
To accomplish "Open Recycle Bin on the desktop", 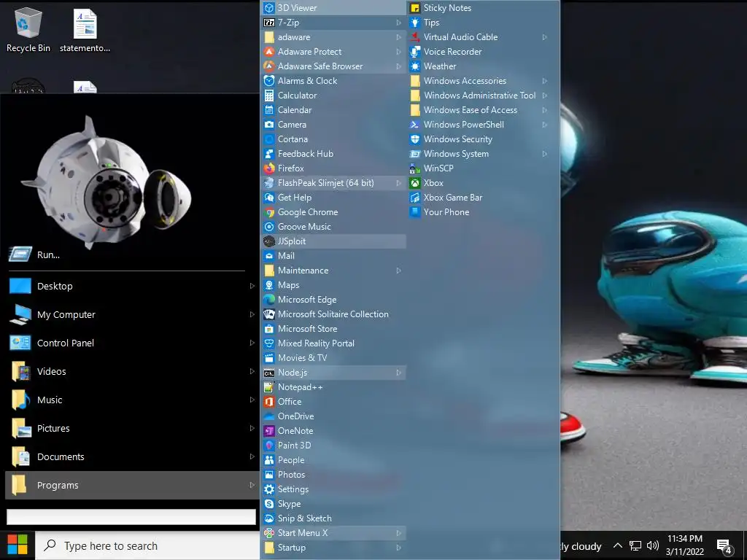I will pos(28,29).
